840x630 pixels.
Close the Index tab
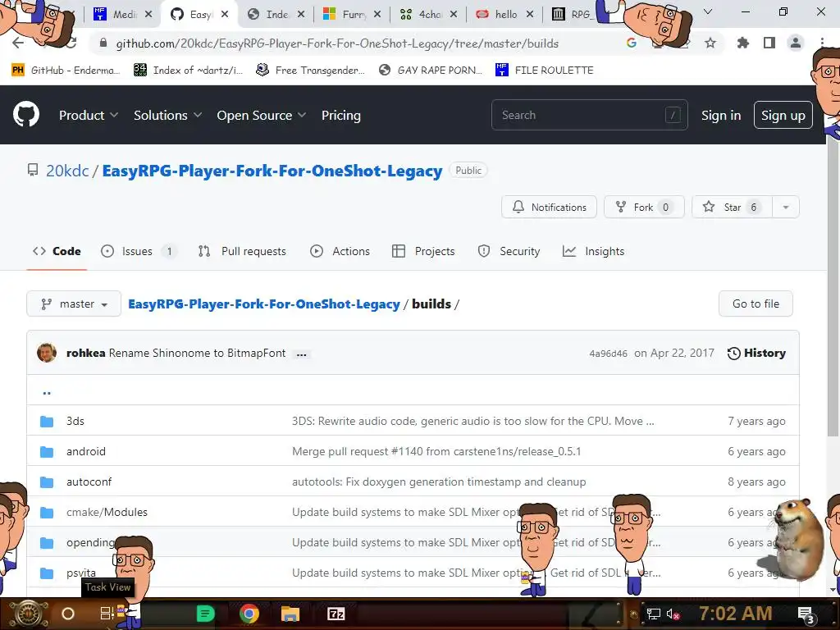tap(301, 15)
